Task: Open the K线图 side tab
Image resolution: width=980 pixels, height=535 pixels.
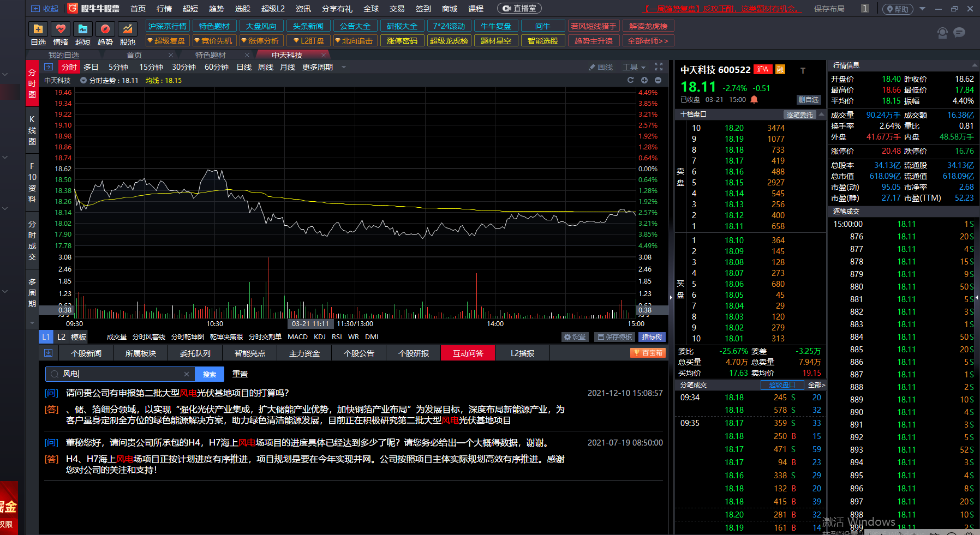Action: pyautogui.click(x=32, y=130)
